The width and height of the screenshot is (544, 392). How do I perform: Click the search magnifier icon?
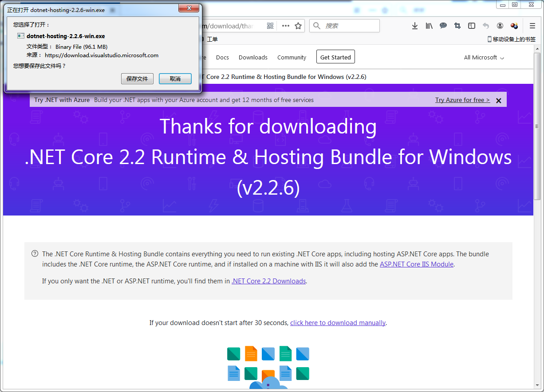click(x=316, y=26)
